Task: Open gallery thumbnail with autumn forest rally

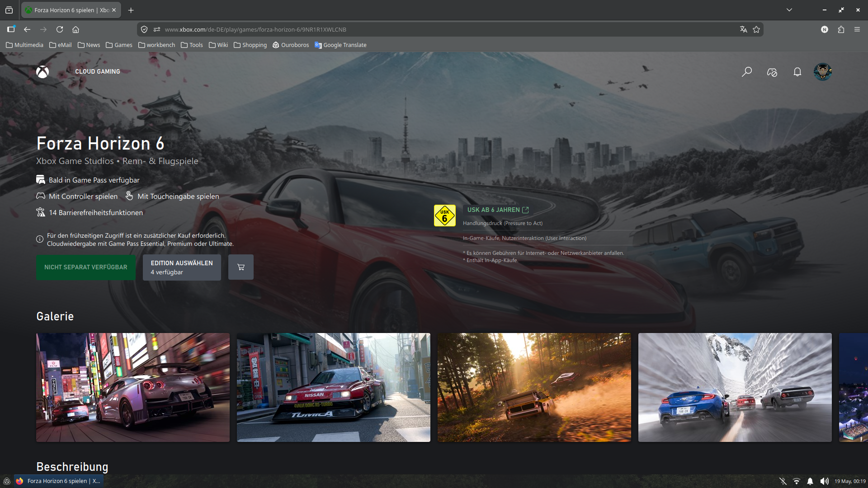Action: (534, 388)
